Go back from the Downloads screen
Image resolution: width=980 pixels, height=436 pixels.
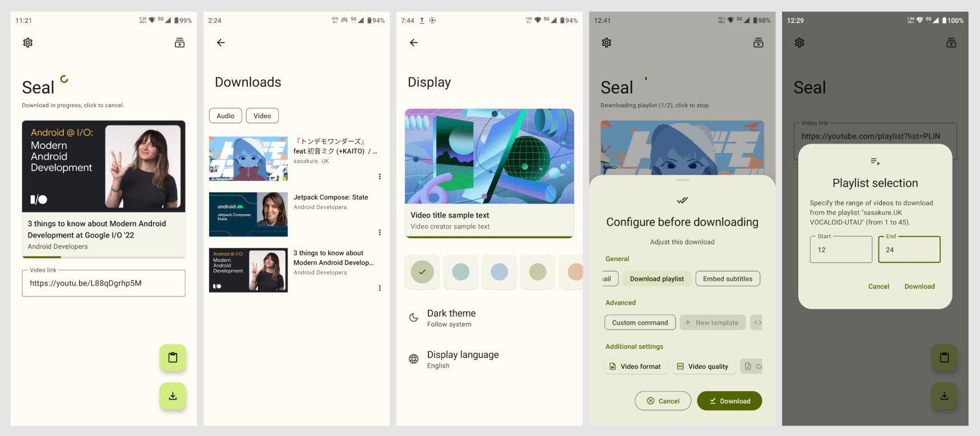pos(221,43)
